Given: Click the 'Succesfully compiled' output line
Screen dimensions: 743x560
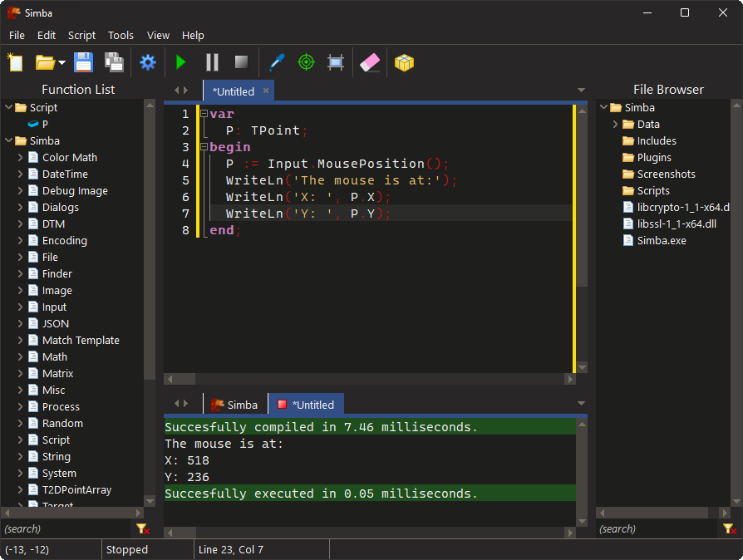Looking at the screenshot, I should [x=370, y=427].
